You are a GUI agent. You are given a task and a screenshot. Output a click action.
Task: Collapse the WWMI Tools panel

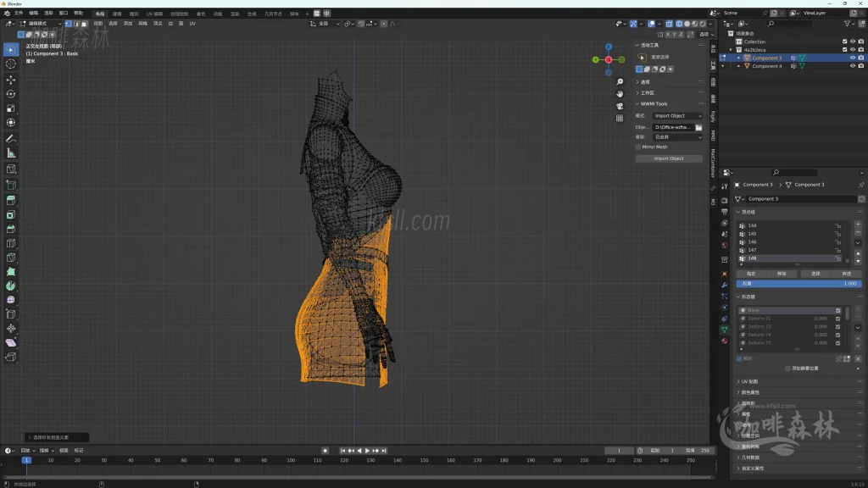652,104
